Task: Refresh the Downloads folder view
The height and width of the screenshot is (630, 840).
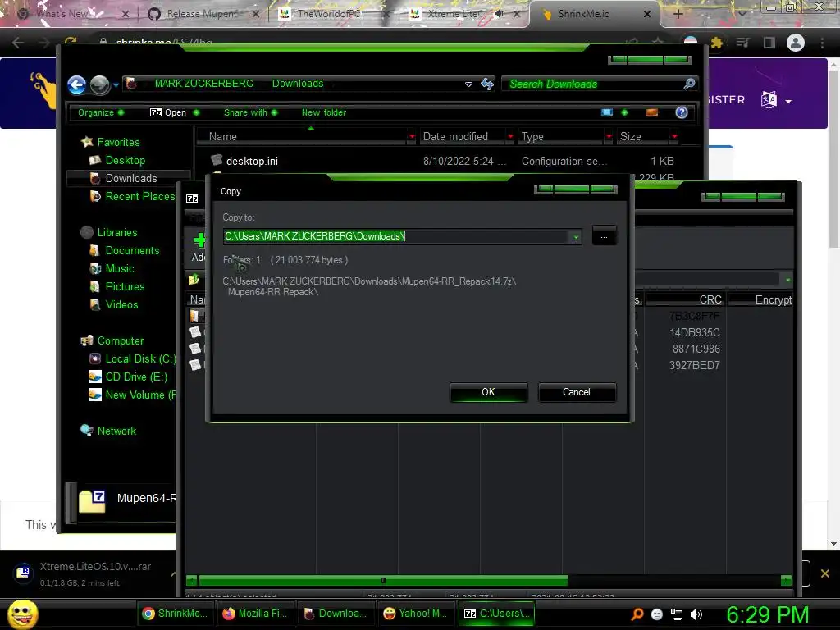Action: [487, 84]
